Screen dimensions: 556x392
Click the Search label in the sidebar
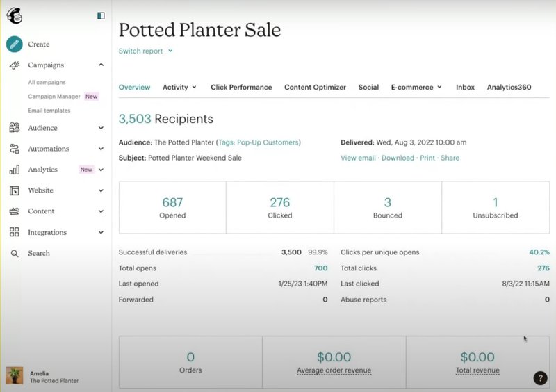point(39,253)
